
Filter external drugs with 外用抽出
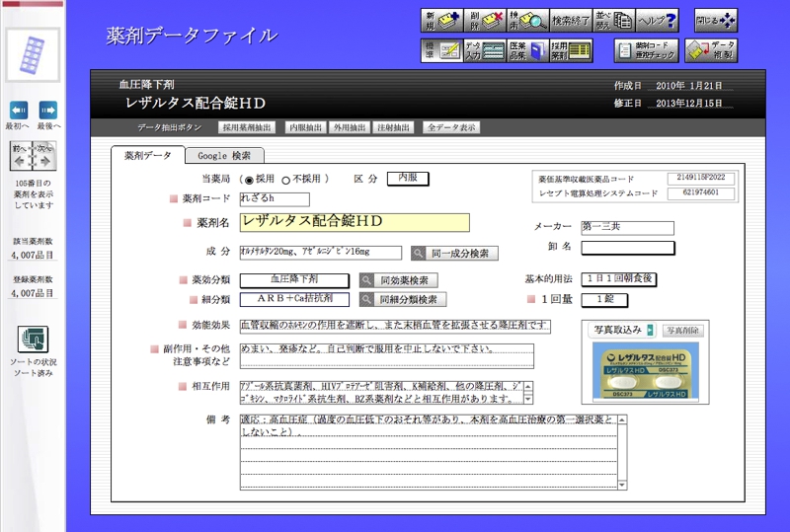(350, 127)
